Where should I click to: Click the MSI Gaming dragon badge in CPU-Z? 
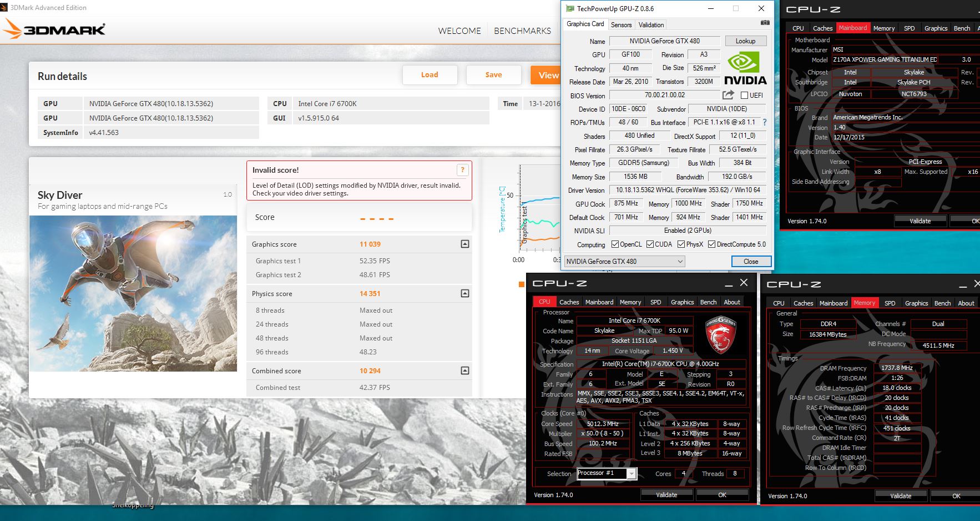click(720, 334)
